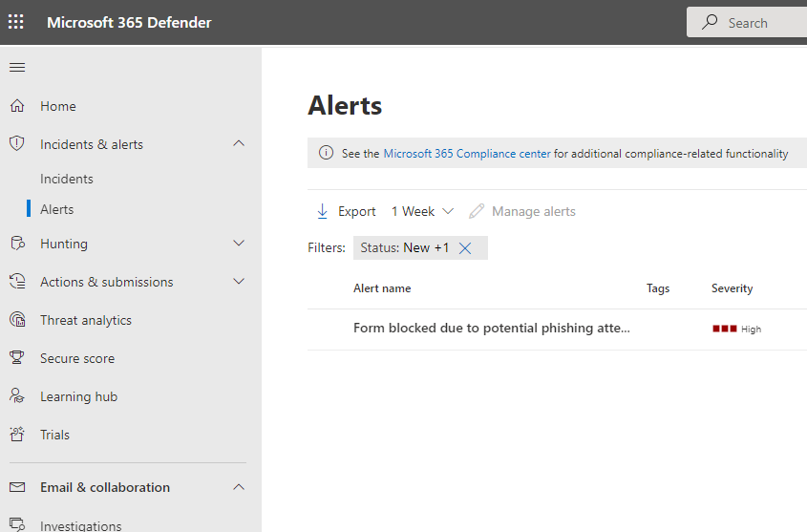This screenshot has width=807, height=532.
Task: Click the Trials gift icon
Action: (17, 435)
